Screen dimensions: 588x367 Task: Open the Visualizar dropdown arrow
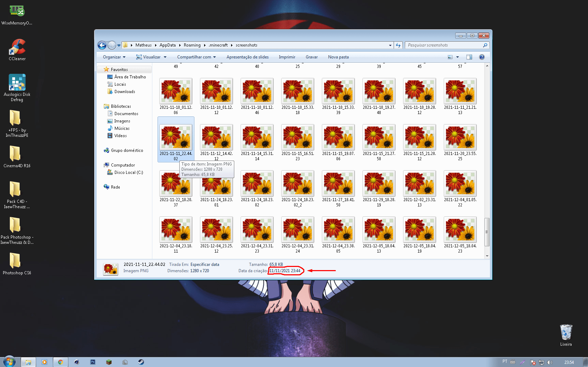click(x=165, y=57)
